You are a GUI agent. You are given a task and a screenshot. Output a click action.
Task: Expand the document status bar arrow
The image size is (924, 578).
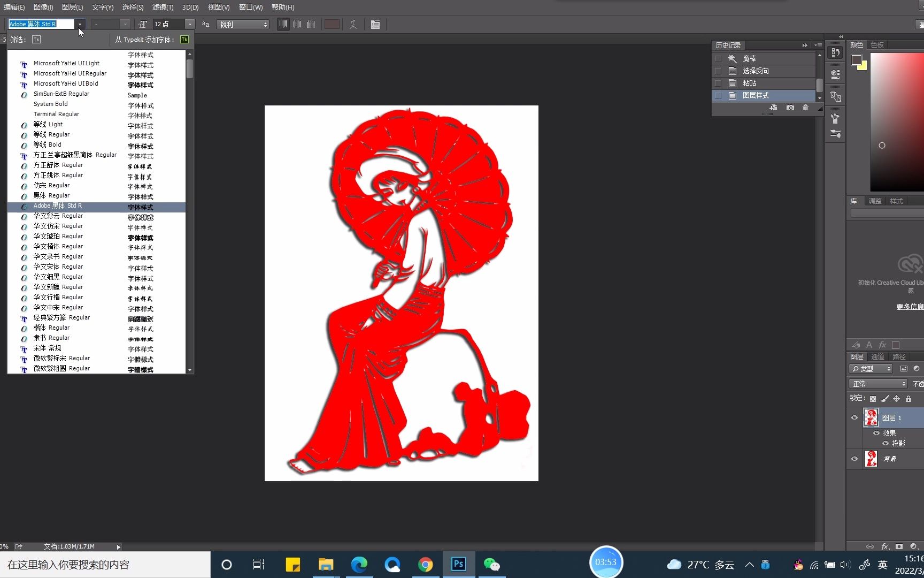point(118,546)
